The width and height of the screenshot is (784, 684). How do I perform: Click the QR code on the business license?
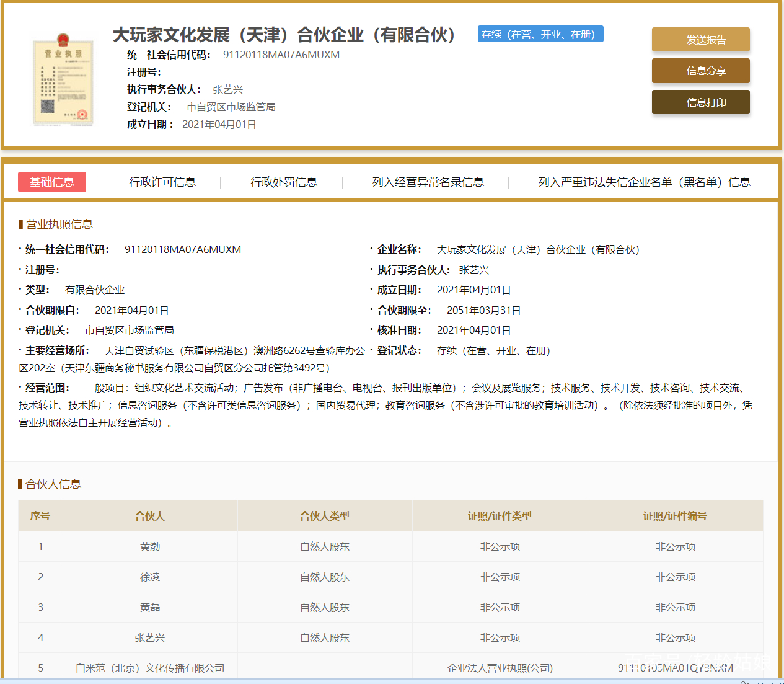pos(46,105)
